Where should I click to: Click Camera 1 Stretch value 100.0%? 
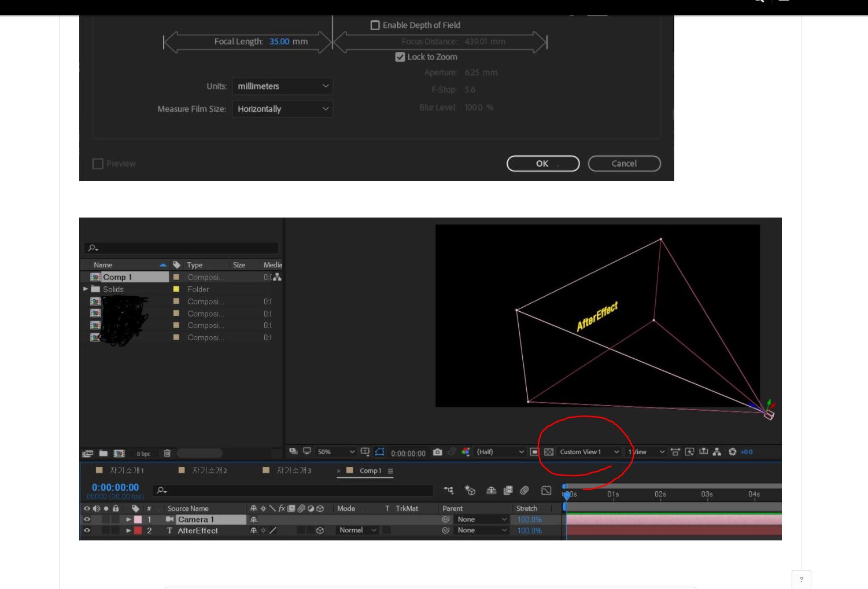point(529,520)
